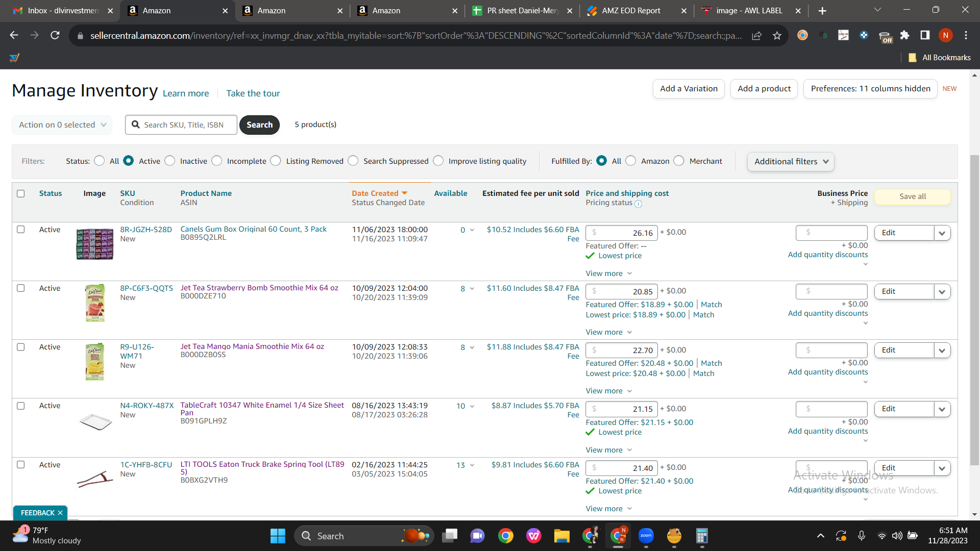
Task: Toggle the browser side panel icon
Action: click(x=925, y=35)
